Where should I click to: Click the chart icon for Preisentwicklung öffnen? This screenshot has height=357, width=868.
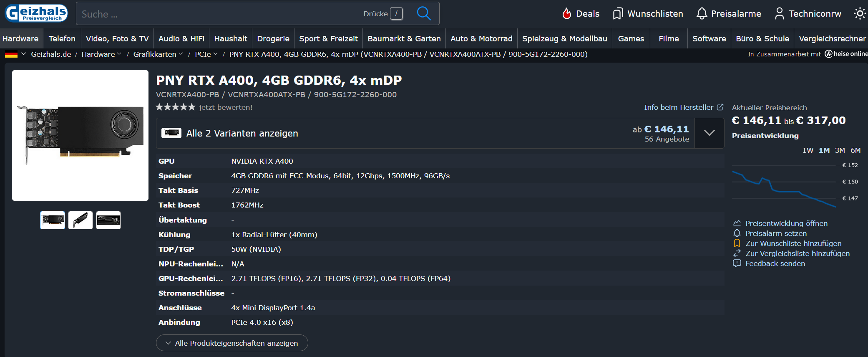point(737,223)
